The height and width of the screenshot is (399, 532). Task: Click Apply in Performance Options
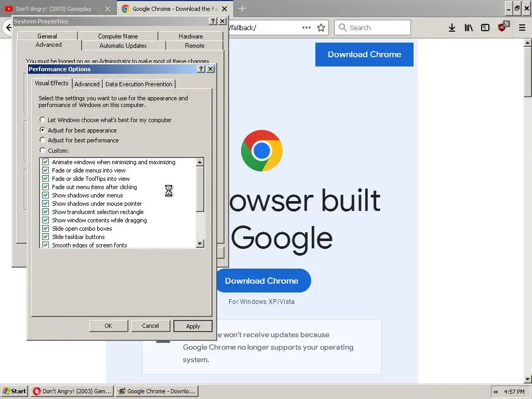pyautogui.click(x=193, y=326)
